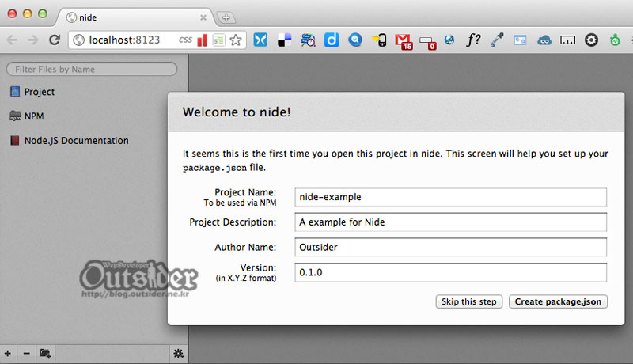Create a new folder in sidebar
The width and height of the screenshot is (633, 364).
pyautogui.click(x=45, y=354)
